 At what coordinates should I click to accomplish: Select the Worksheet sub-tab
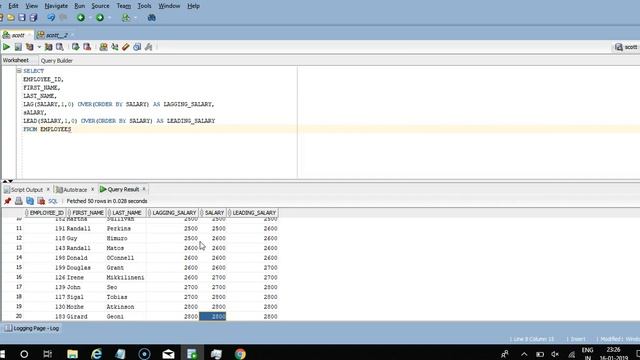coord(16,60)
